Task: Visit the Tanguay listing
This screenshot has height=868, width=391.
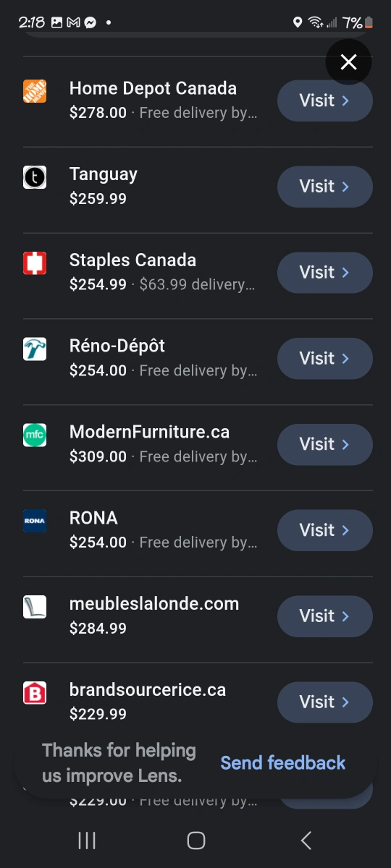Action: (325, 187)
